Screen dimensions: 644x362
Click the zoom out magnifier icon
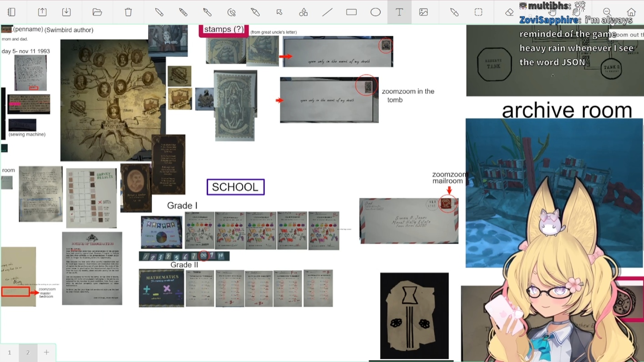(607, 12)
